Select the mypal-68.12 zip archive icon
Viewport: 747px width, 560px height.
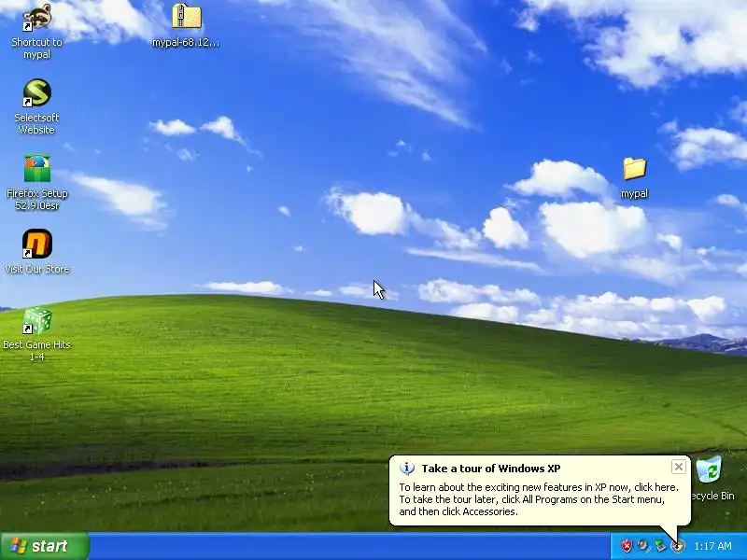point(186,17)
